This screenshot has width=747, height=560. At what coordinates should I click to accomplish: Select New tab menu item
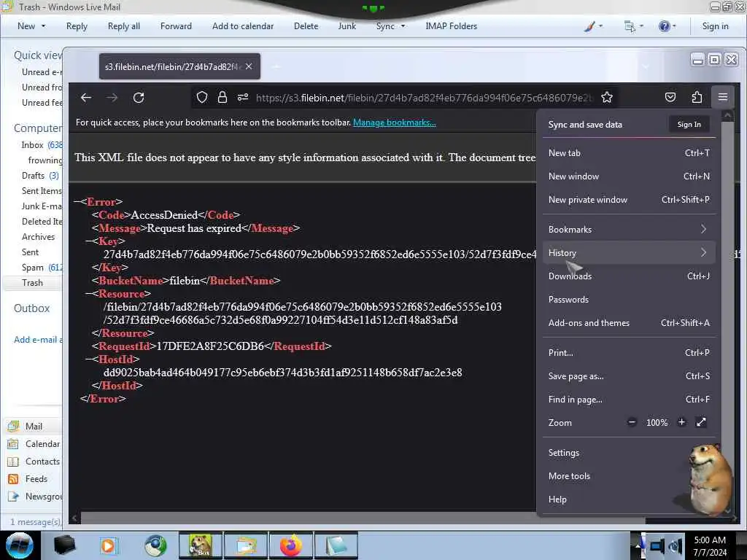pos(629,153)
